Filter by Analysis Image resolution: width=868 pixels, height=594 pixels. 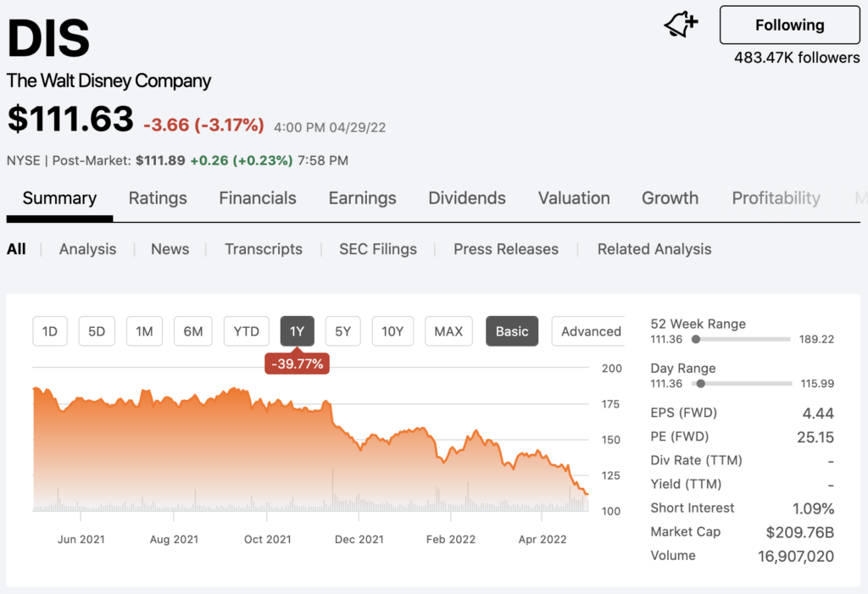click(87, 249)
